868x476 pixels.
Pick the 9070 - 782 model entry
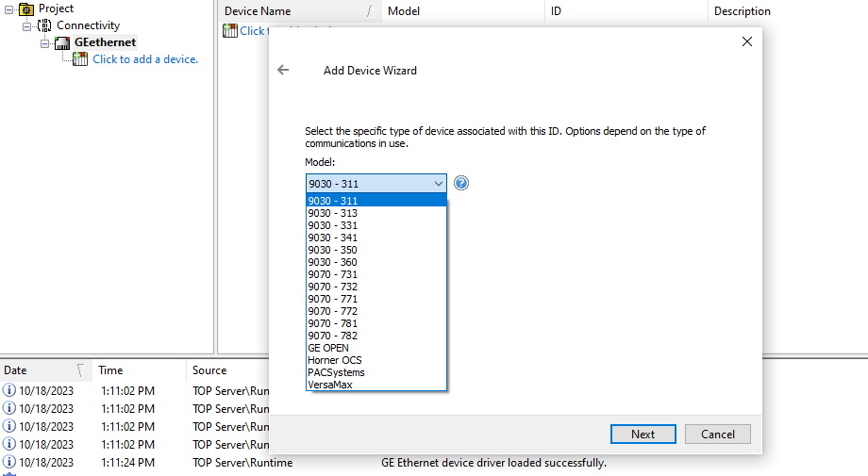click(x=376, y=336)
